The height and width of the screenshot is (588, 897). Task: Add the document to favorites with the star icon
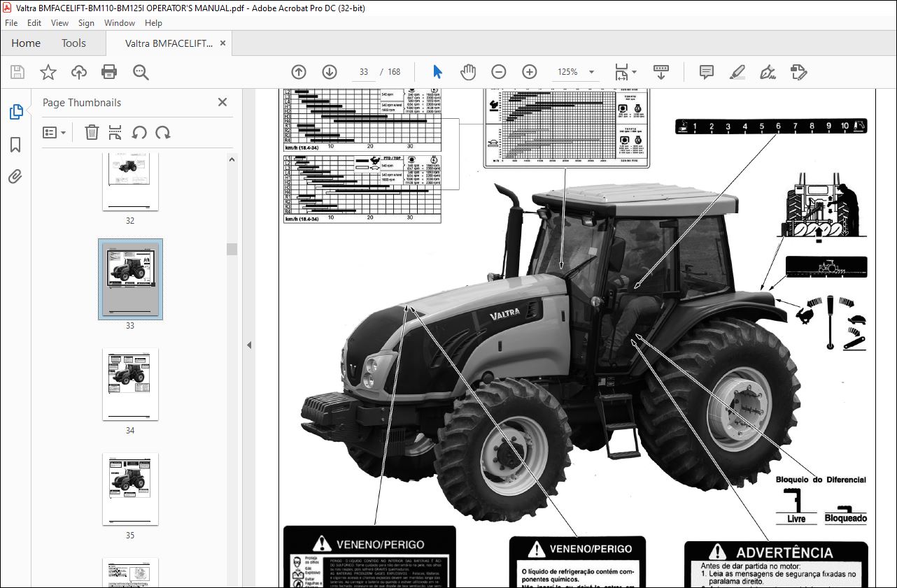click(48, 72)
